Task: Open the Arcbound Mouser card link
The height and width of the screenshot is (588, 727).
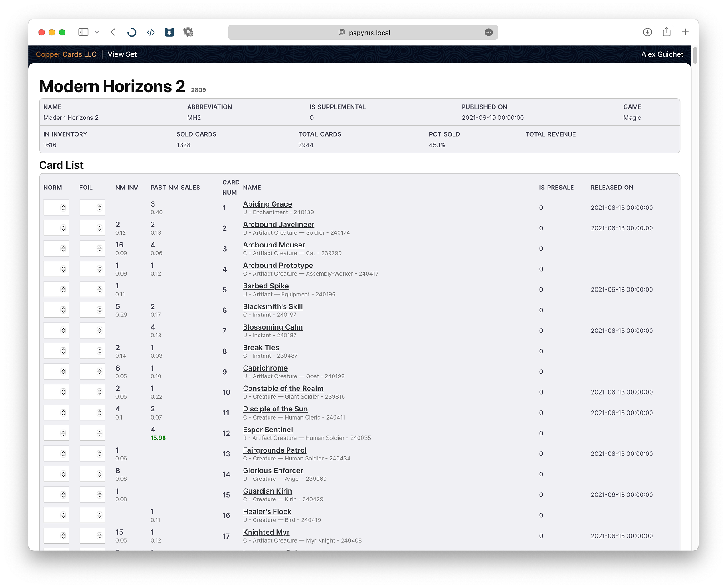Action: 274,245
